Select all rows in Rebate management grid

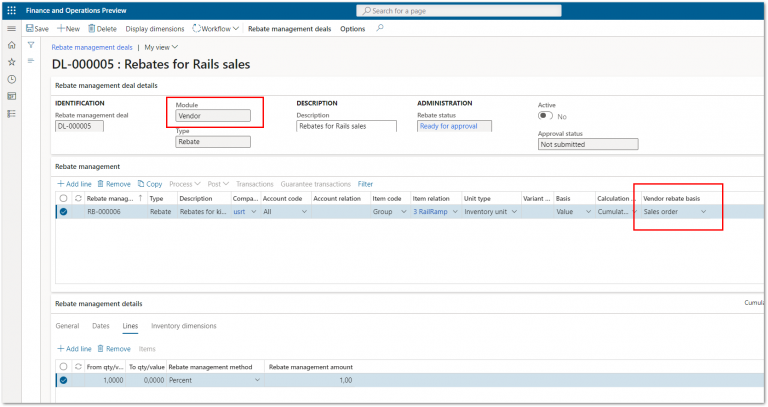click(63, 198)
